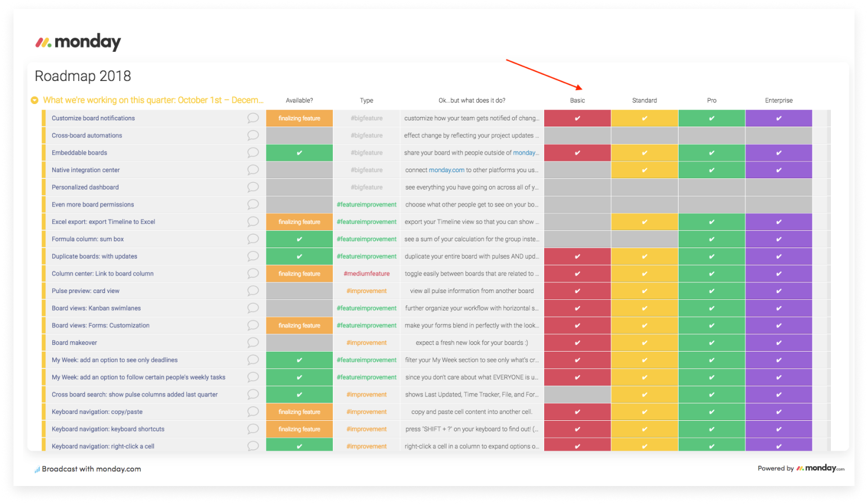Follow monday.com link in Native integration description
The height and width of the screenshot is (504, 868).
point(446,170)
